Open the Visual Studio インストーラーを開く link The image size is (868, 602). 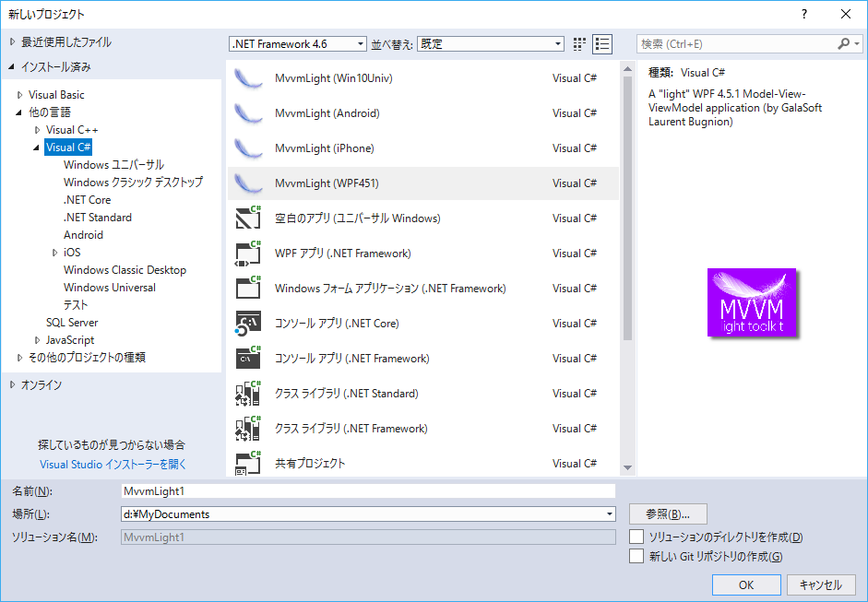pos(113,465)
